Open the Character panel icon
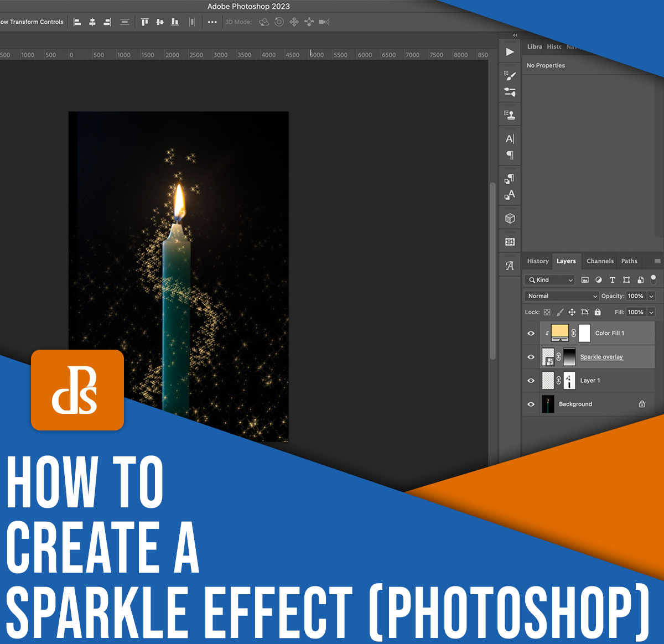 coord(510,139)
